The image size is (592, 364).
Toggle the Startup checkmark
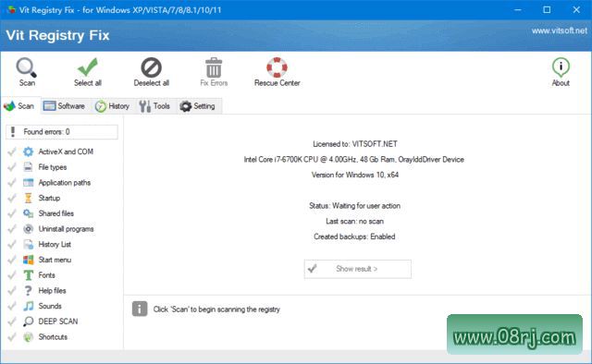click(12, 198)
